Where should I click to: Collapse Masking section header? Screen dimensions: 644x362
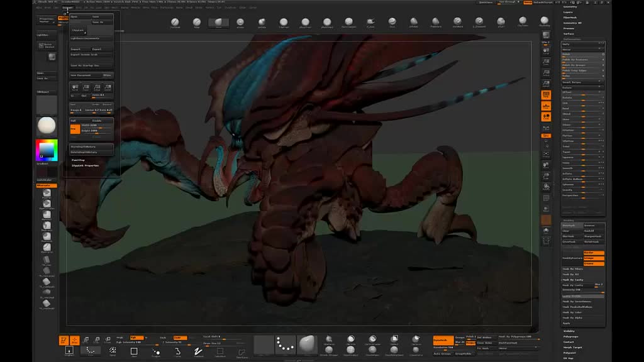tap(569, 221)
